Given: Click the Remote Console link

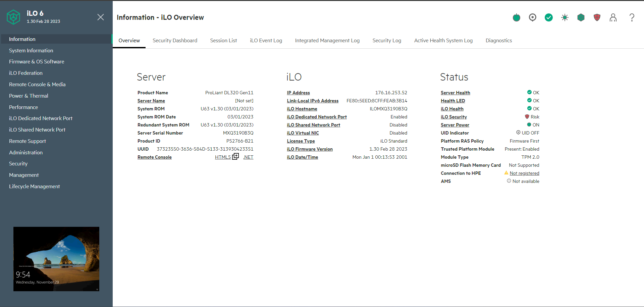Looking at the screenshot, I should point(154,157).
